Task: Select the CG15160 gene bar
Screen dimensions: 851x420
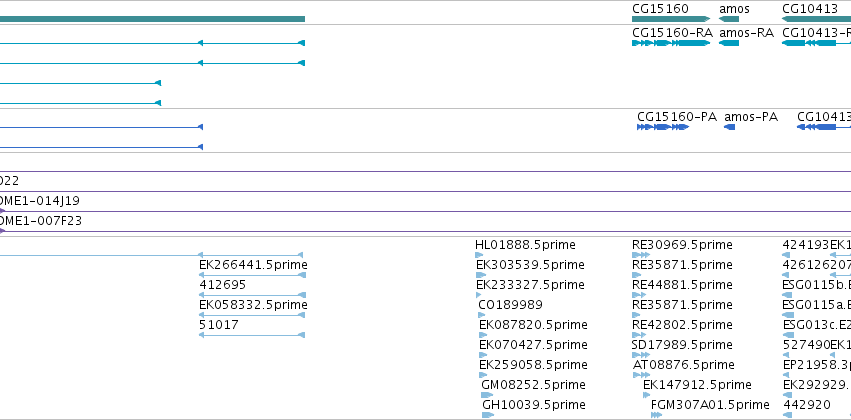Action: pos(671,19)
